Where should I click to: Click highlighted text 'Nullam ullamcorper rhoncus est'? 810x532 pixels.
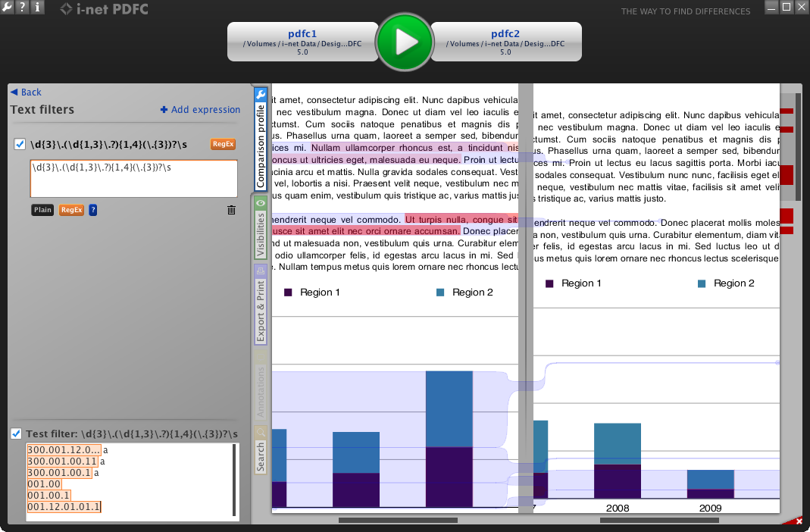(x=382, y=148)
